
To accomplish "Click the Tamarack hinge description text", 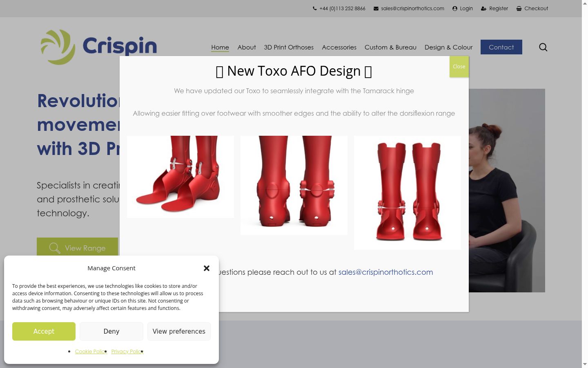I will pos(294,91).
